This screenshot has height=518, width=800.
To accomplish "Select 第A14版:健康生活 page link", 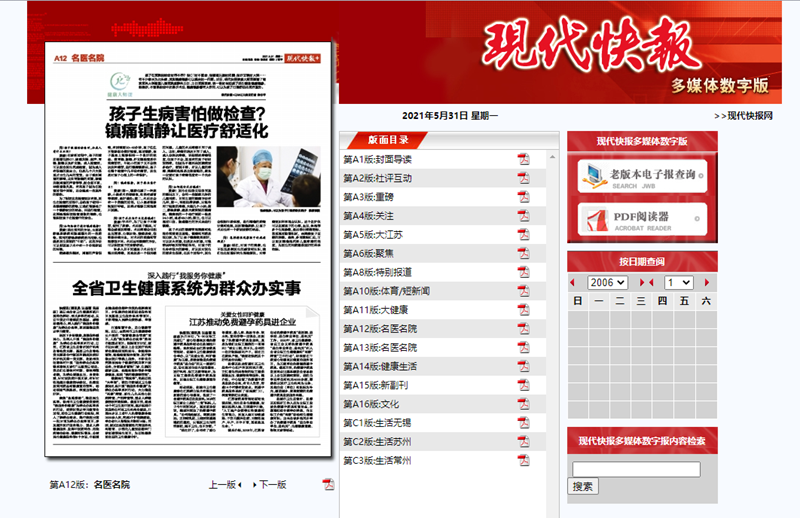I will [x=380, y=366].
